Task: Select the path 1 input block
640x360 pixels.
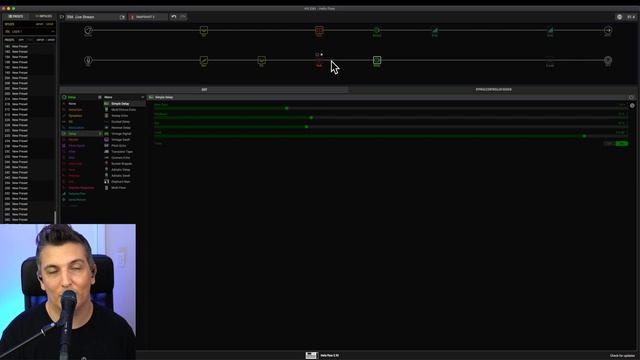Action: pos(88,30)
